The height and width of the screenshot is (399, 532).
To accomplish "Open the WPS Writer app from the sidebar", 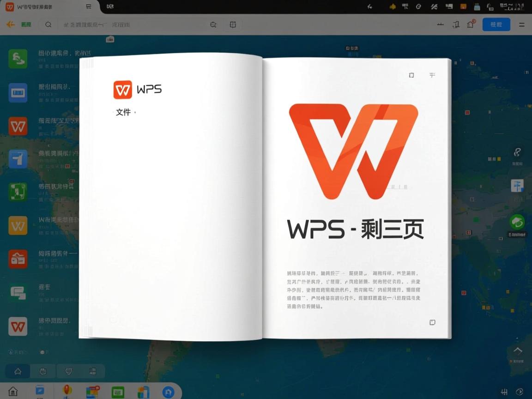I will [x=18, y=126].
